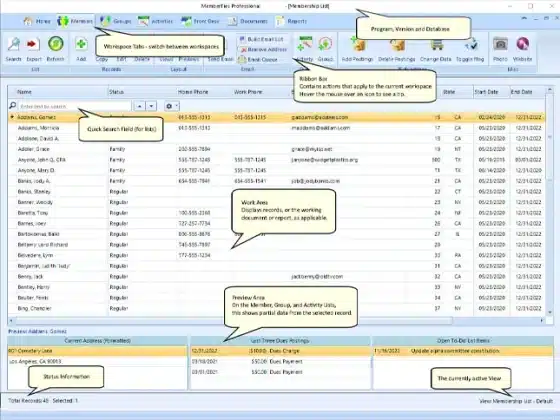
Task: Click the Last Three Dues Postings header
Action: [280, 341]
